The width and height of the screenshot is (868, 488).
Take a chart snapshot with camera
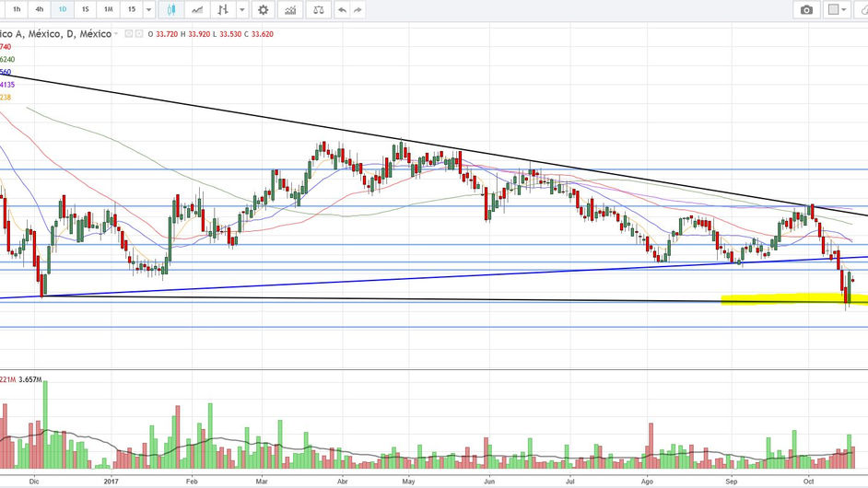pyautogui.click(x=806, y=10)
